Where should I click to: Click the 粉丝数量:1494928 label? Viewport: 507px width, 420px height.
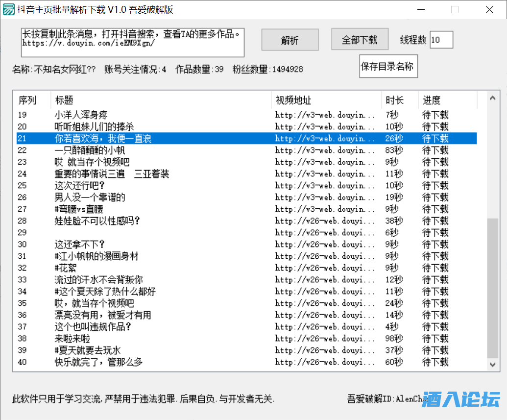[268, 69]
